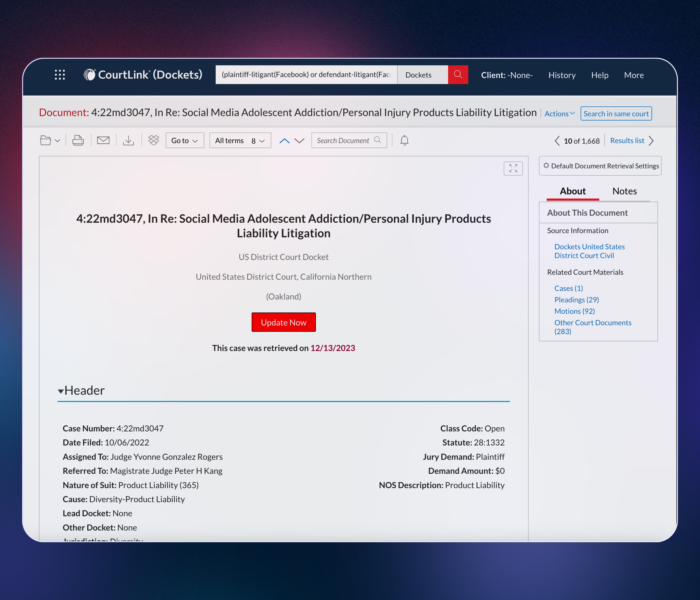Create an alert with bell icon

pos(404,140)
